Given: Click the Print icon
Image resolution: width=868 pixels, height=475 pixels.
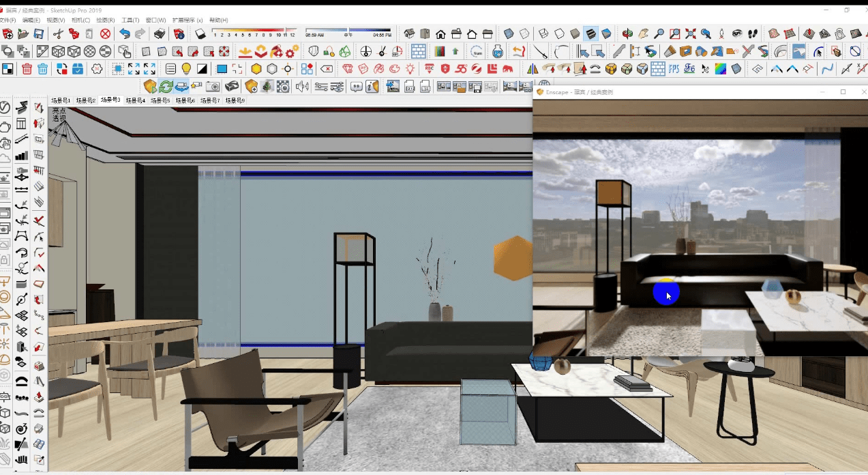Looking at the screenshot, I should 159,33.
